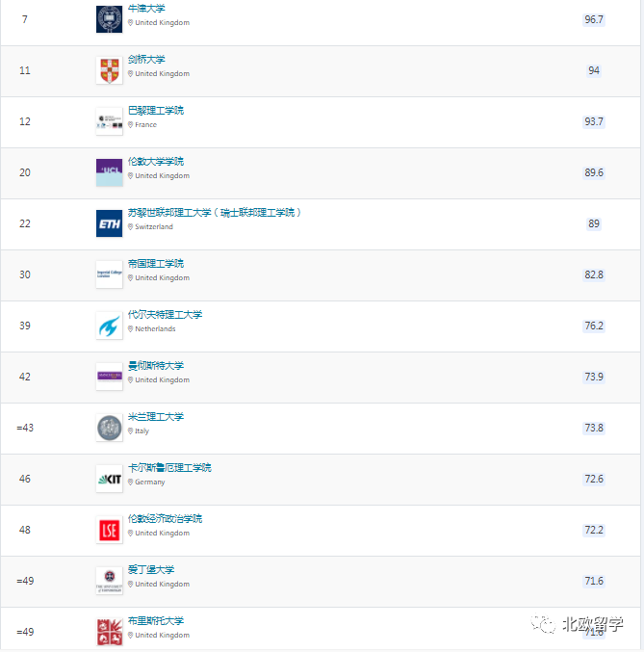Open the 巴黎理工学院 link

pyautogui.click(x=156, y=111)
